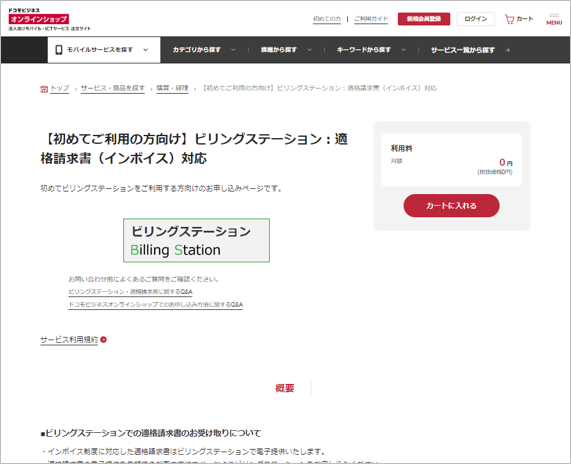Open the 初めての方 link
The image size is (571, 464).
tap(327, 19)
